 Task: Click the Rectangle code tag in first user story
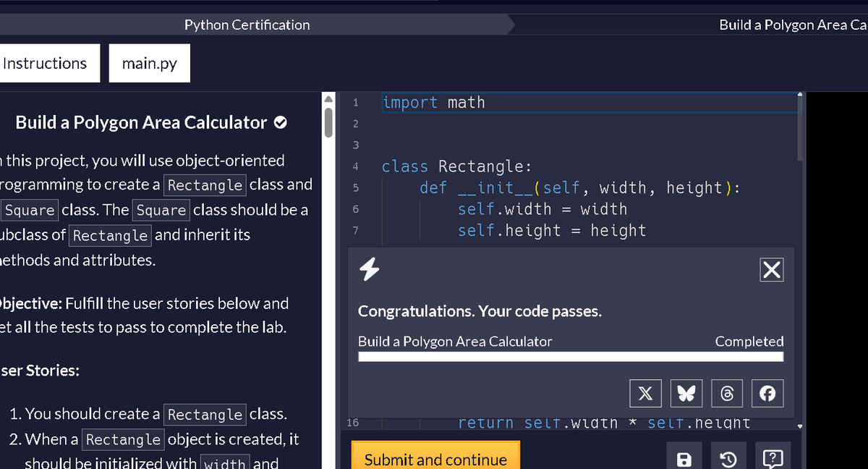[x=205, y=414]
